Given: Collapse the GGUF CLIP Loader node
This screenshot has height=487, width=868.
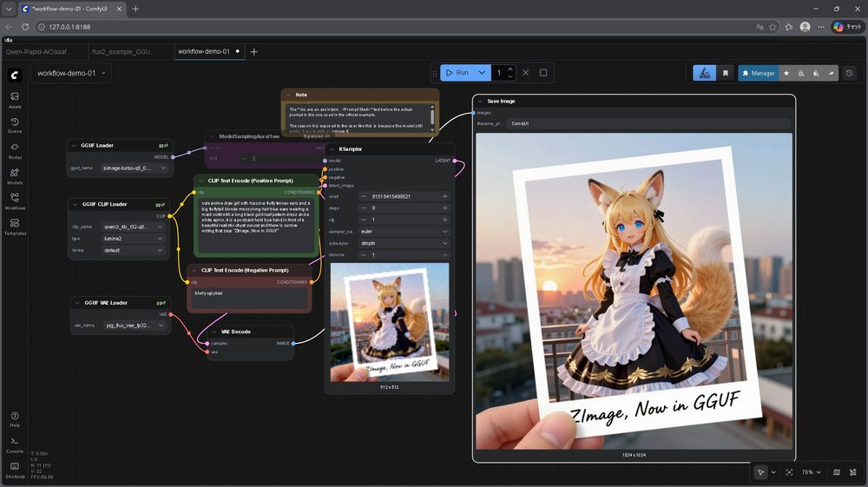Looking at the screenshot, I should click(76, 204).
